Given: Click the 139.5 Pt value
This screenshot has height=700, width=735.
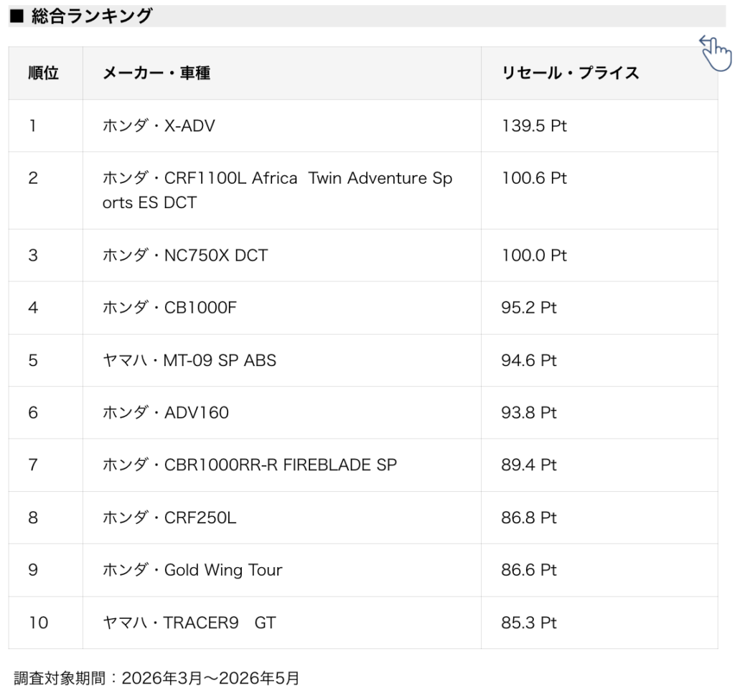Looking at the screenshot, I should click(534, 126).
